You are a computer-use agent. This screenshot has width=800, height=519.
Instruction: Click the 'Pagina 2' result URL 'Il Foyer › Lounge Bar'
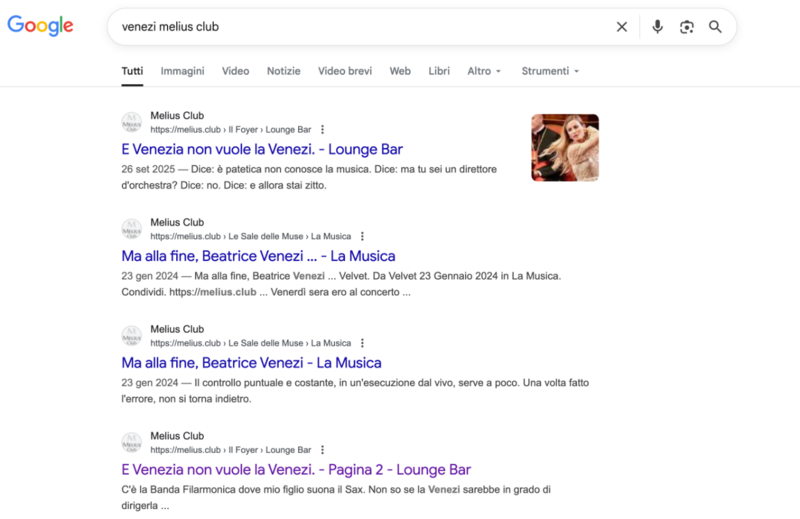(x=231, y=450)
